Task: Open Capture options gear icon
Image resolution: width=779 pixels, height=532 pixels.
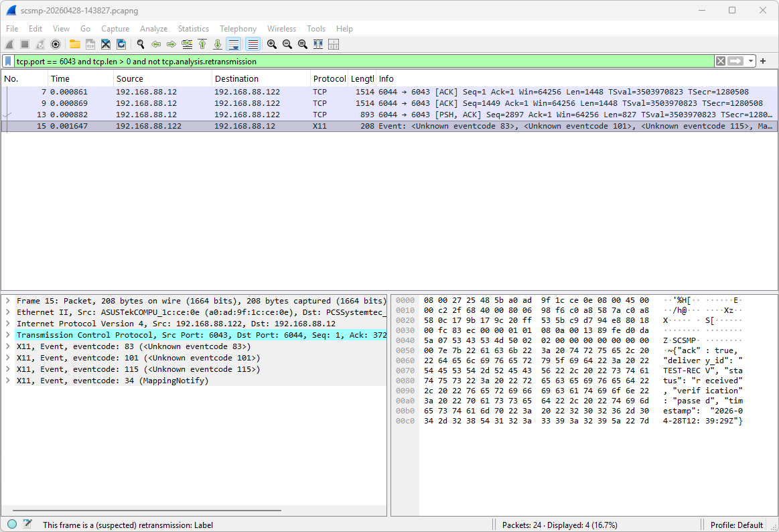Action: (x=56, y=44)
